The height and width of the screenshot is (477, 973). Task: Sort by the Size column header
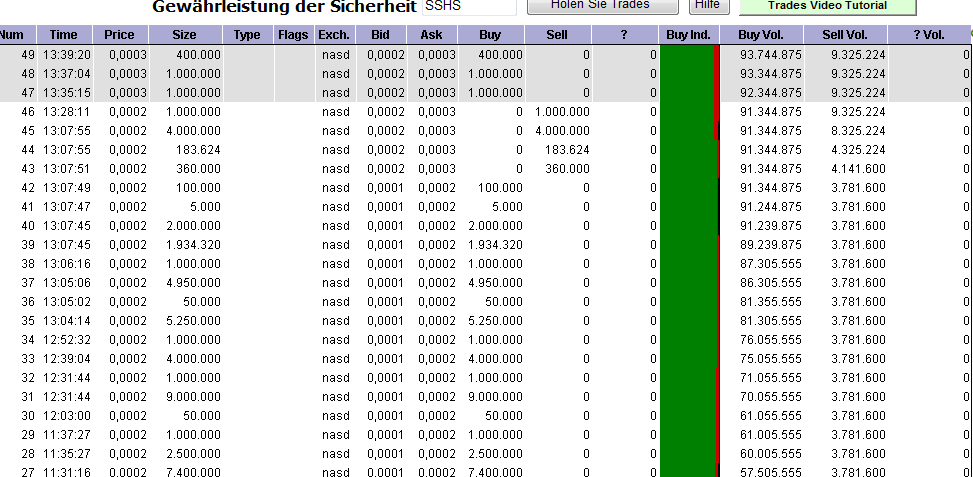185,35
